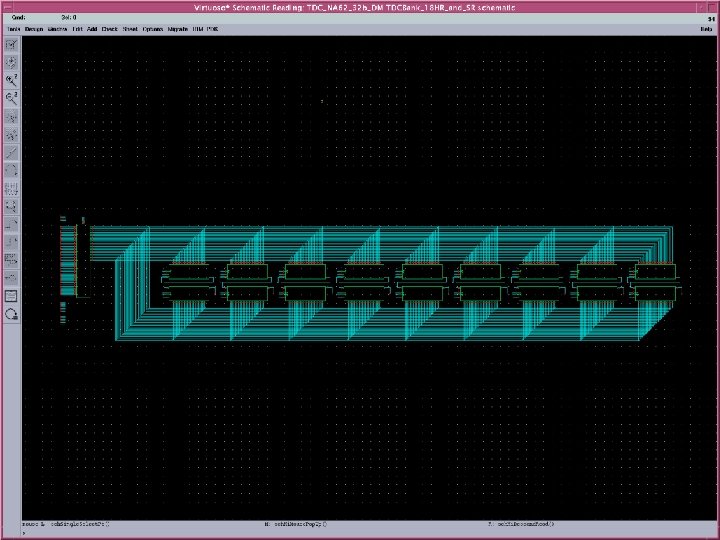
Task: Open the Design menu
Action: [34, 29]
